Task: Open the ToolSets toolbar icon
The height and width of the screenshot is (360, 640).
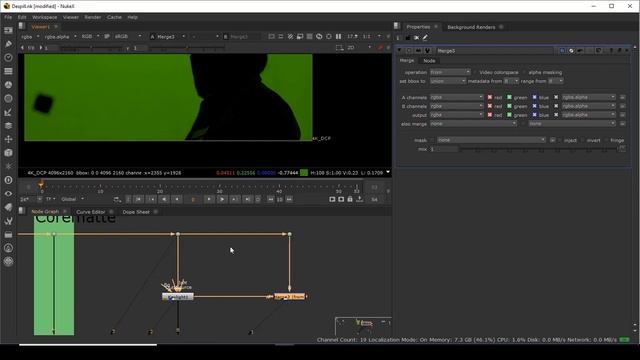Action: [8, 221]
